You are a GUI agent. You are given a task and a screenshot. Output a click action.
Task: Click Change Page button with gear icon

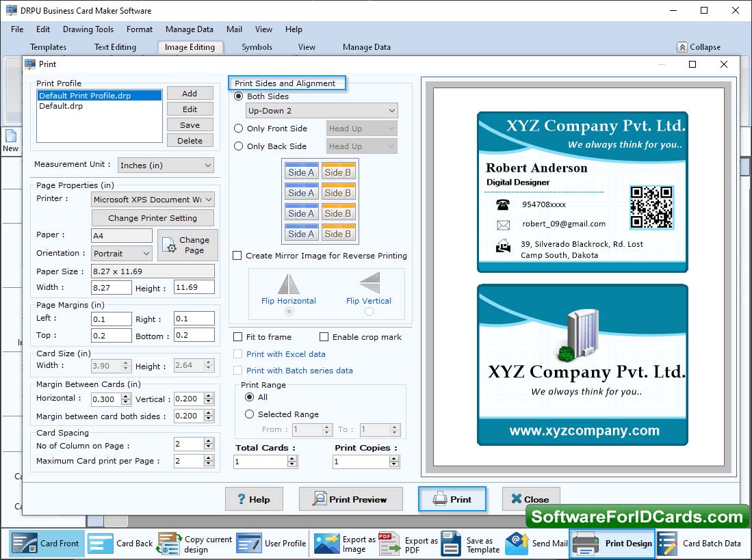(x=188, y=245)
